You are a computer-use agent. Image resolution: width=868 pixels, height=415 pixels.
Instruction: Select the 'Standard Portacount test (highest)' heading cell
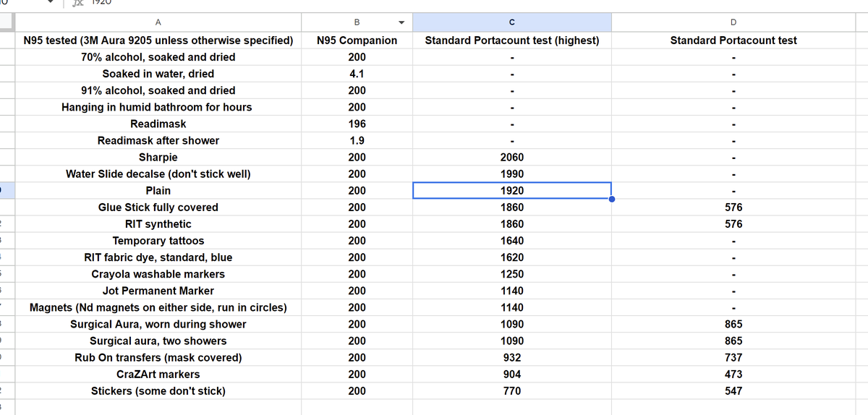[512, 40]
